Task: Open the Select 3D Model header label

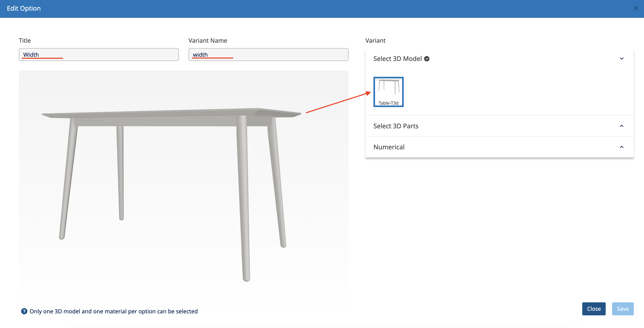Action: tap(397, 59)
